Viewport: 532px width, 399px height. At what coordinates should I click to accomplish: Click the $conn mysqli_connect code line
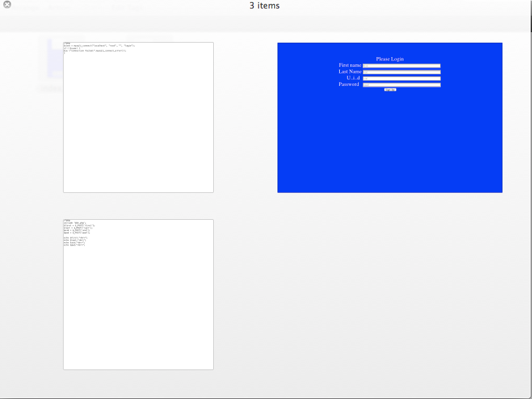pyautogui.click(x=100, y=45)
